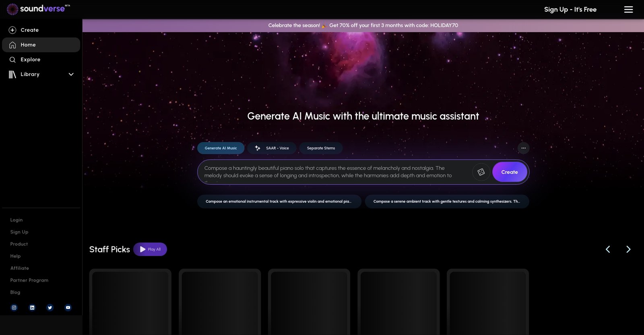Go to Home in the sidebar
Screen dimensions: 644x335
pyautogui.click(x=41, y=45)
